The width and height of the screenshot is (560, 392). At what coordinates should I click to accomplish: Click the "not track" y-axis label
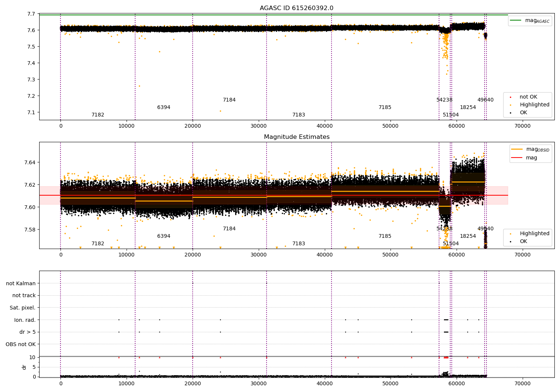click(x=24, y=295)
